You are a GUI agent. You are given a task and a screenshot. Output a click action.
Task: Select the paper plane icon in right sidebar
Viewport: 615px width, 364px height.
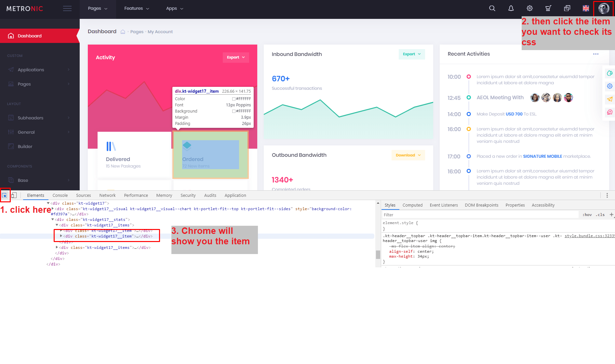coord(610,99)
